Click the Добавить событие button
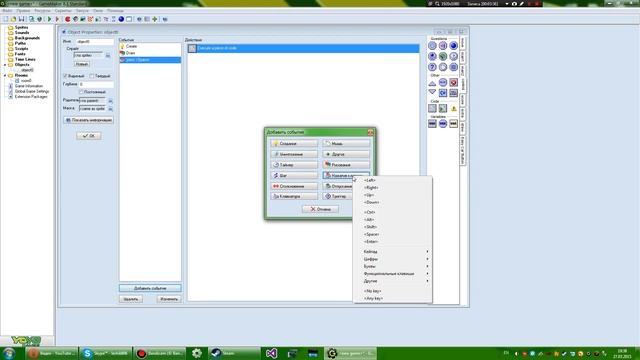 (x=150, y=288)
